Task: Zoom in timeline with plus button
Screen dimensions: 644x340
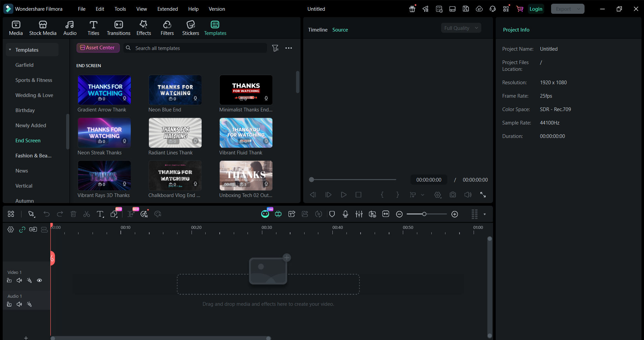Action: click(x=455, y=214)
